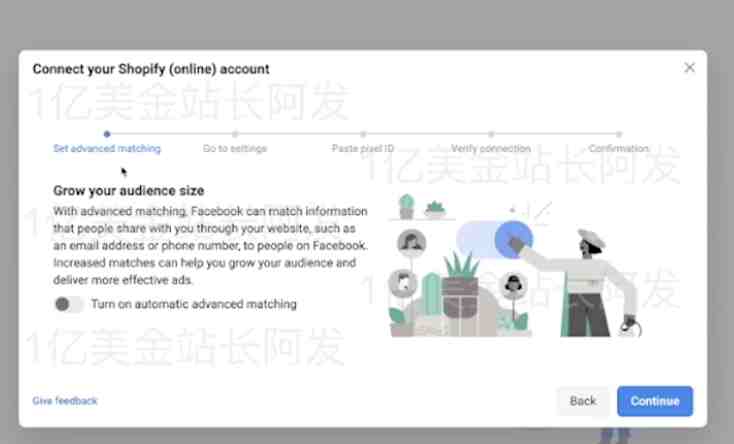This screenshot has width=734, height=444.
Task: Click the progress dot above Go to settings
Action: tap(235, 134)
